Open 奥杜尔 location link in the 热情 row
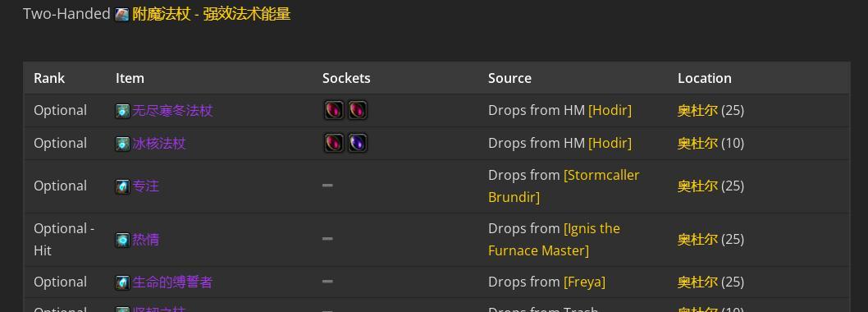868x312 pixels. click(x=697, y=240)
